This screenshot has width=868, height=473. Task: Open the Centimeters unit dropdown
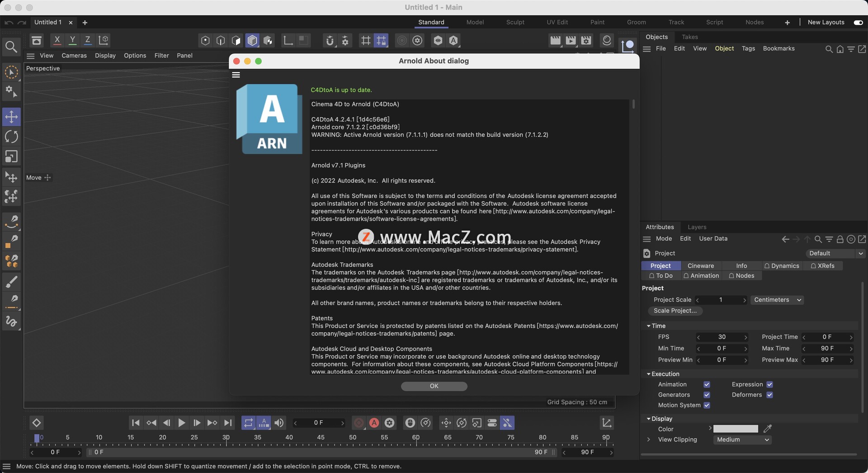coord(776,300)
